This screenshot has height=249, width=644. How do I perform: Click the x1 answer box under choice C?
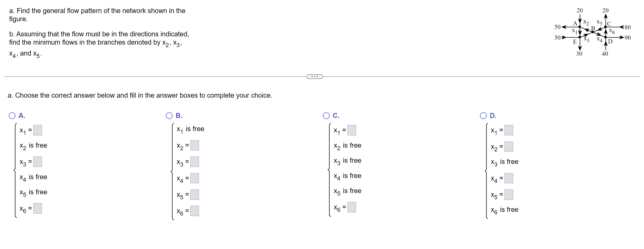(x=352, y=130)
